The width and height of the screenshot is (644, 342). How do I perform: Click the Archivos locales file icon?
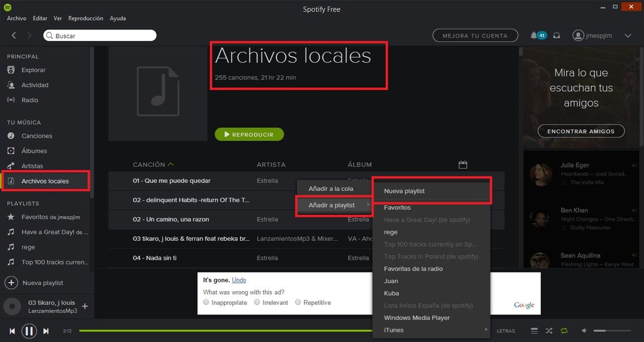[11, 181]
